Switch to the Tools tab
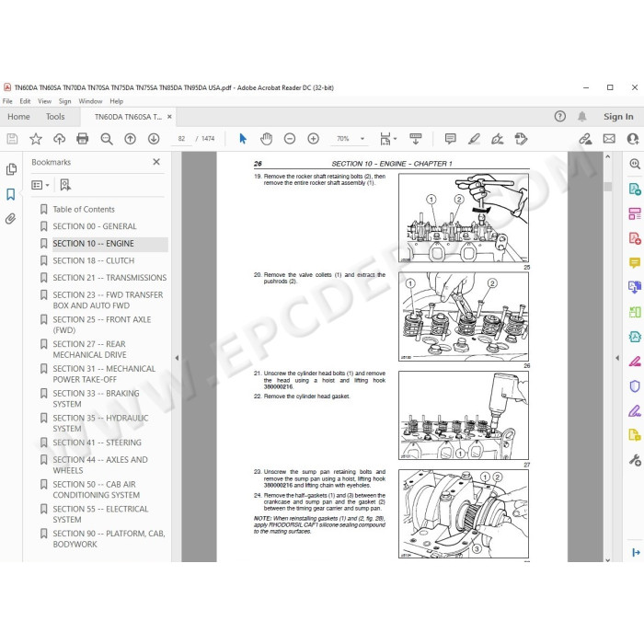 [55, 117]
